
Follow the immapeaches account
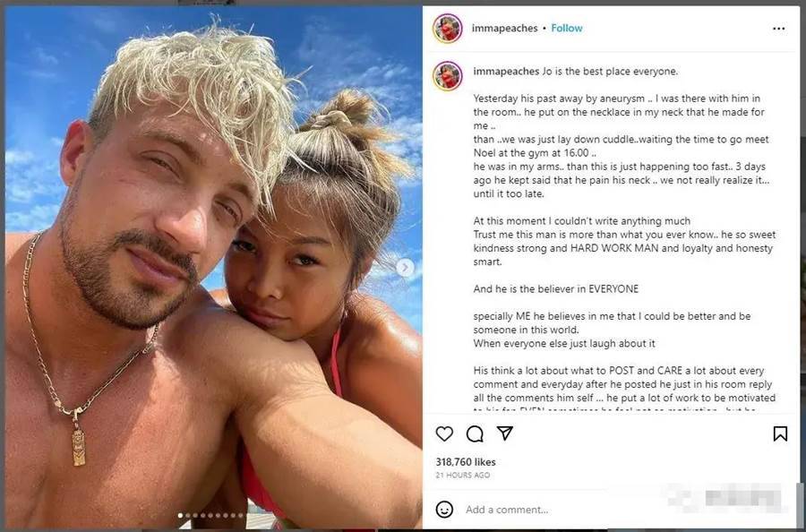point(567,29)
